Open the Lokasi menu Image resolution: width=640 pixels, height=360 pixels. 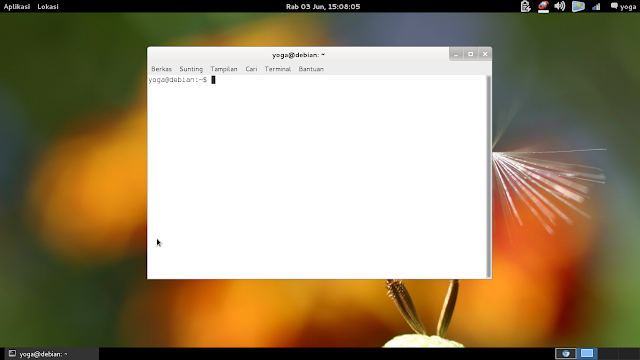click(x=48, y=7)
